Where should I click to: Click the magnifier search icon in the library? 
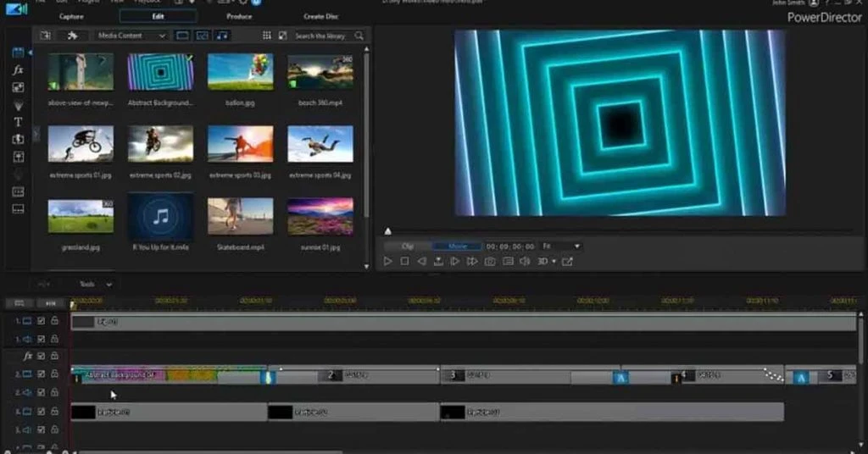(359, 36)
